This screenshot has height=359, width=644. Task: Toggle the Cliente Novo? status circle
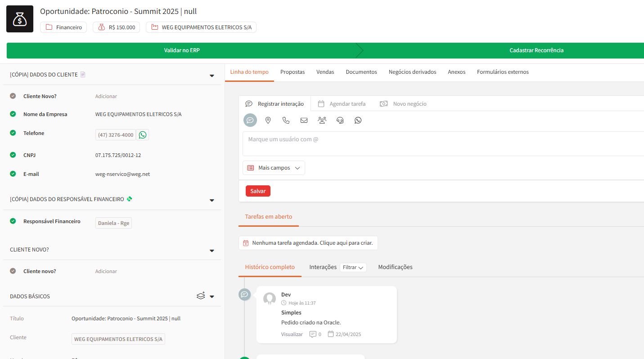tap(13, 96)
